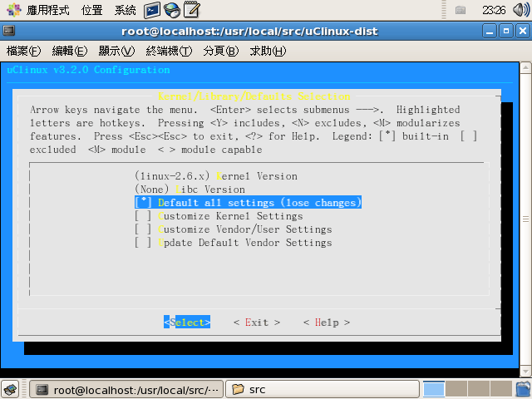Open the terminal window menu icon in title bar

point(8,32)
